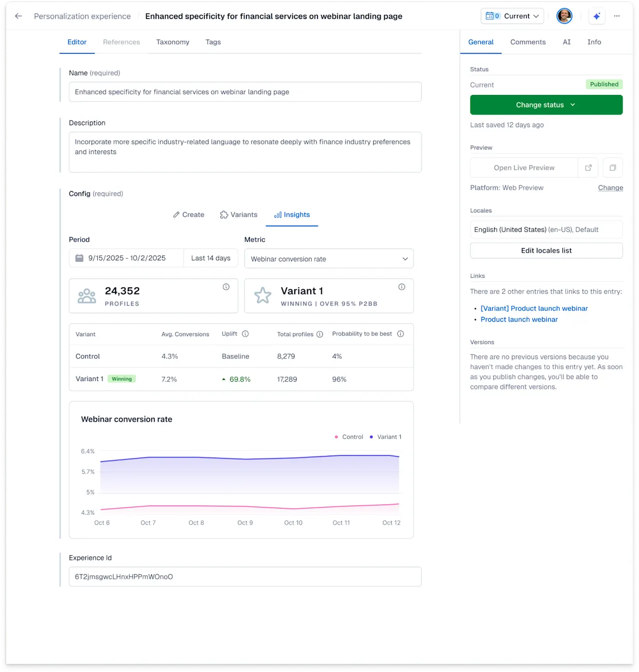Click the back arrow icon
The image size is (639, 672).
tap(18, 16)
